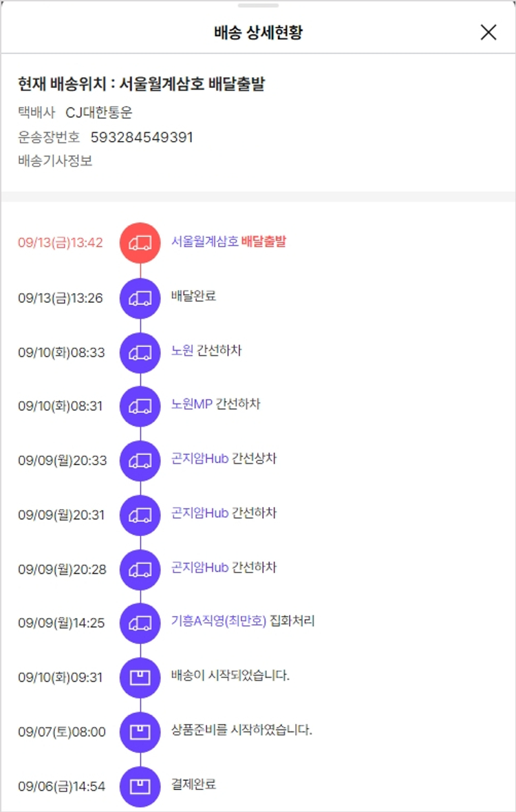
Task: Click the 09/06(금)14:54 timestamp
Action: [62, 786]
